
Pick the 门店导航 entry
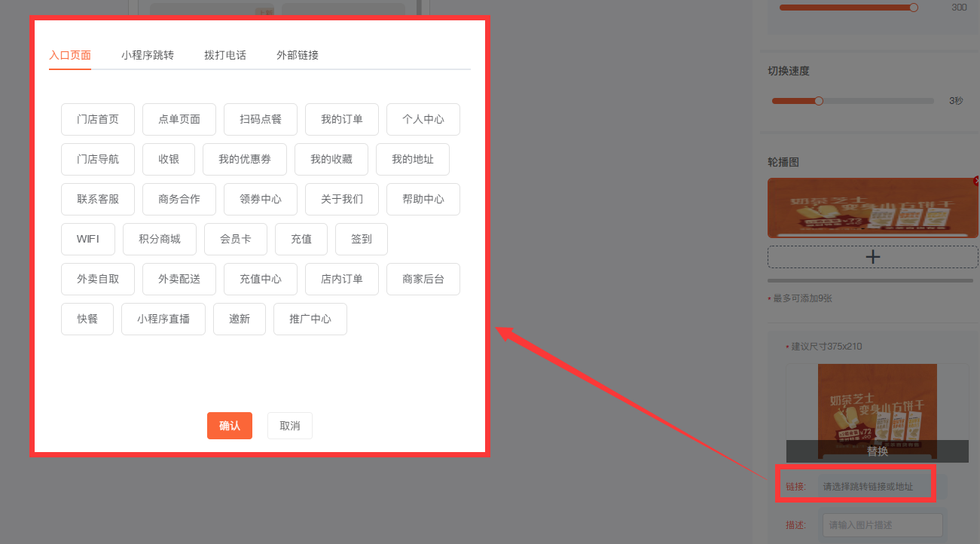click(98, 159)
